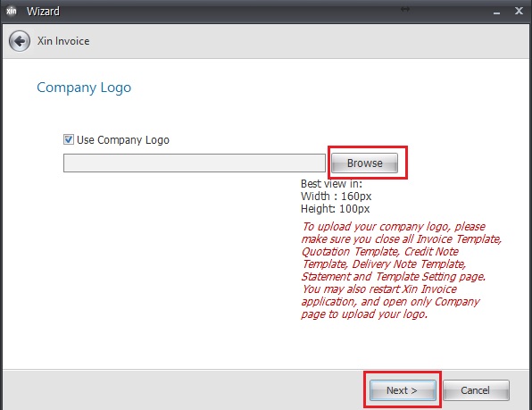The width and height of the screenshot is (532, 410).
Task: Close the Wizard window
Action: 519,12
